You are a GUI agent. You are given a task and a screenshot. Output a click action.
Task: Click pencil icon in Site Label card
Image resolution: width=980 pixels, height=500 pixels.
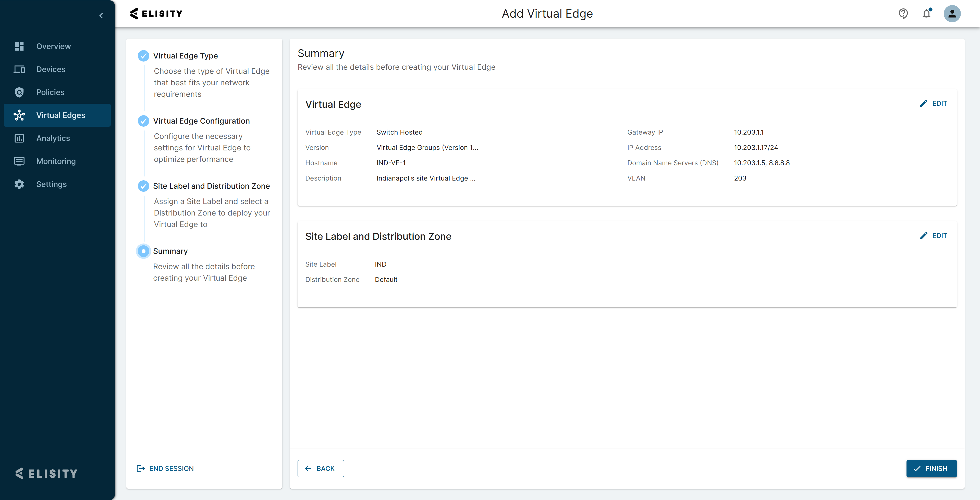(924, 236)
